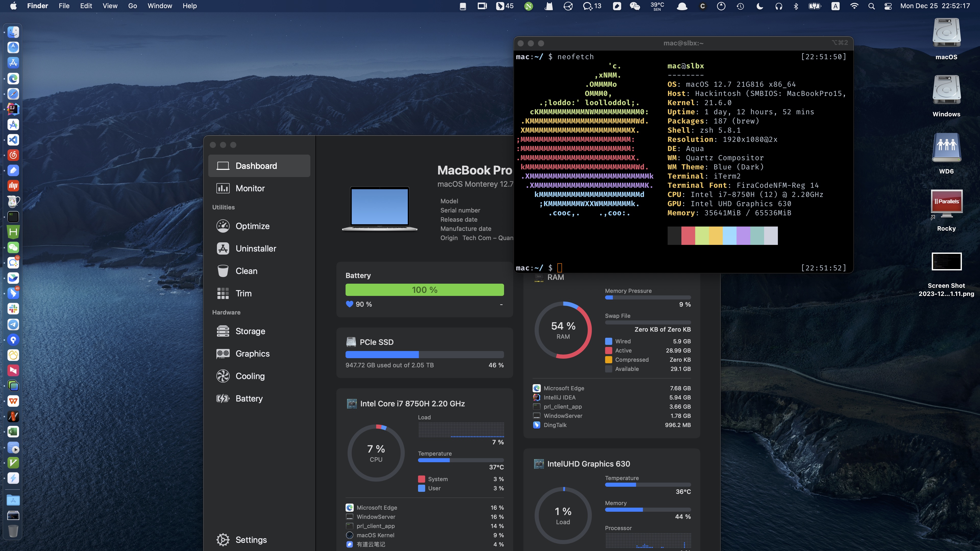Open the Trim utility
Viewport: 980px width, 551px height.
(259, 293)
